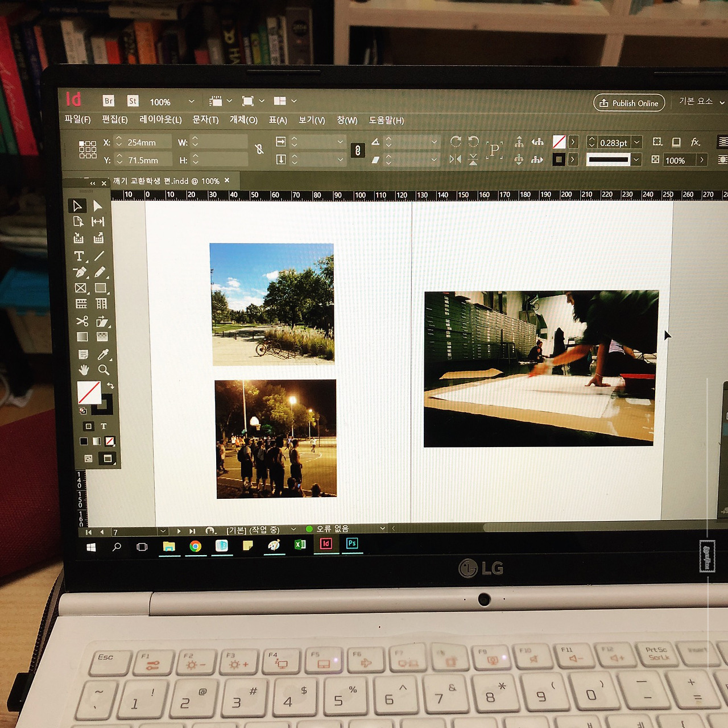Pick the Pen tool
The height and width of the screenshot is (728, 728).
[80, 272]
